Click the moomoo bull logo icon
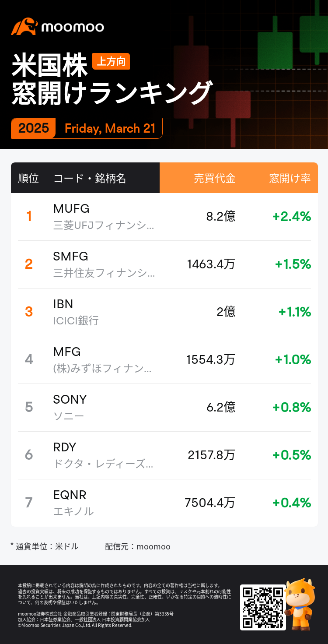328x644 pixels. click(x=24, y=27)
